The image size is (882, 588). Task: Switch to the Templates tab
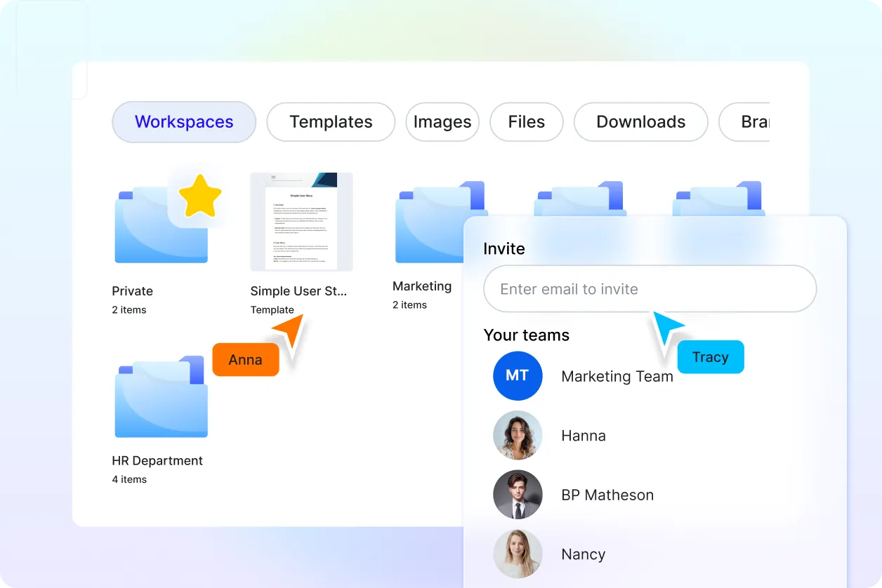[331, 122]
